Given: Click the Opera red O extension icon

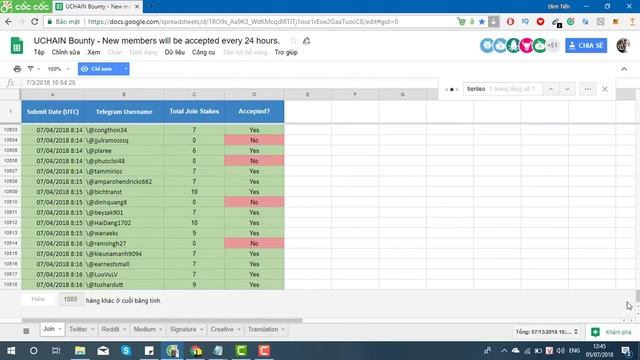Looking at the screenshot, I should [510, 22].
